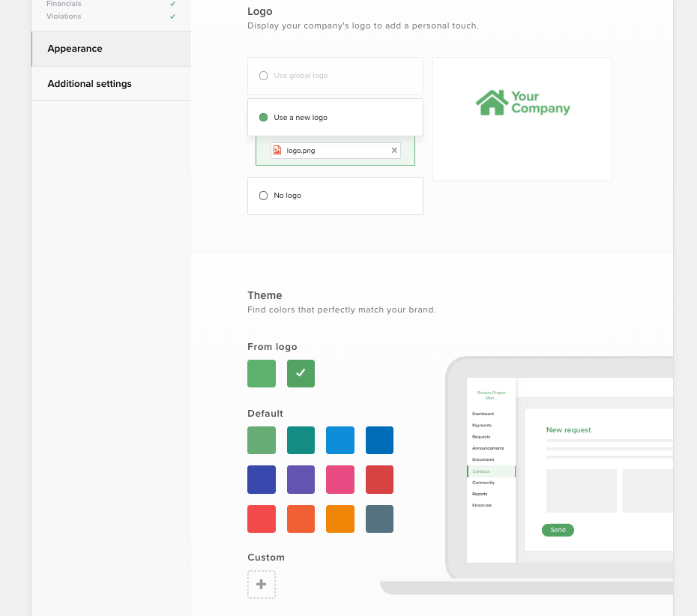Open the Additional settings tab
The width and height of the screenshot is (697, 616).
[x=89, y=84]
